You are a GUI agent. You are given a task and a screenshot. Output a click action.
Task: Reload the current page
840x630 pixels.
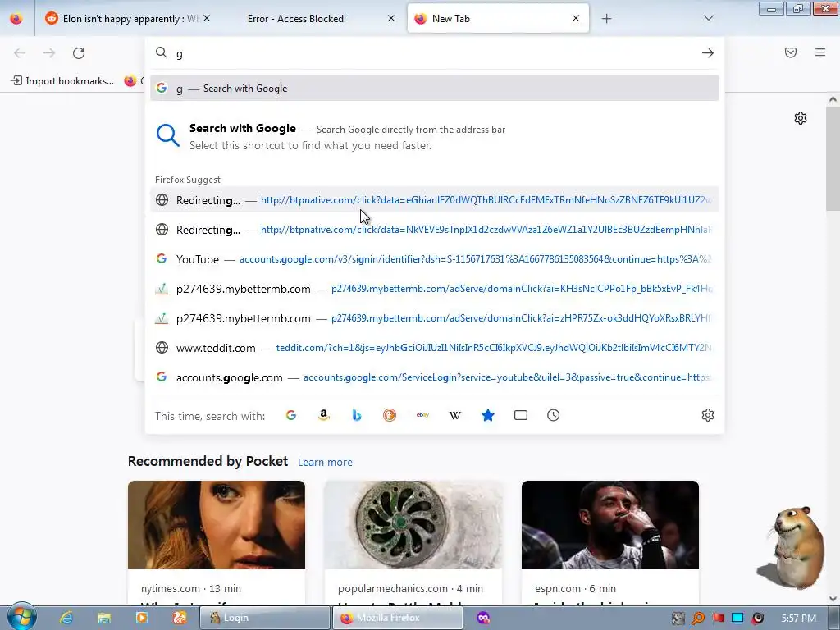(79, 53)
